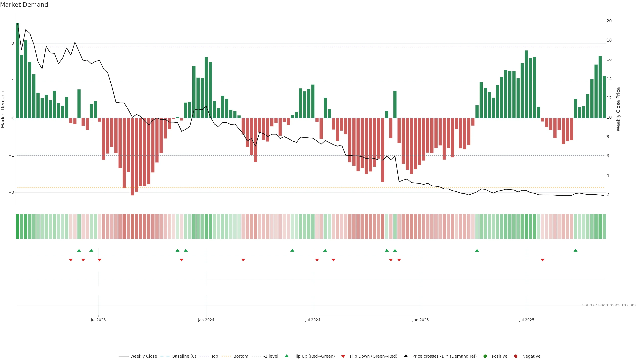
Task: Click the red Flip Down triangle legend icon
Action: tap(343, 356)
